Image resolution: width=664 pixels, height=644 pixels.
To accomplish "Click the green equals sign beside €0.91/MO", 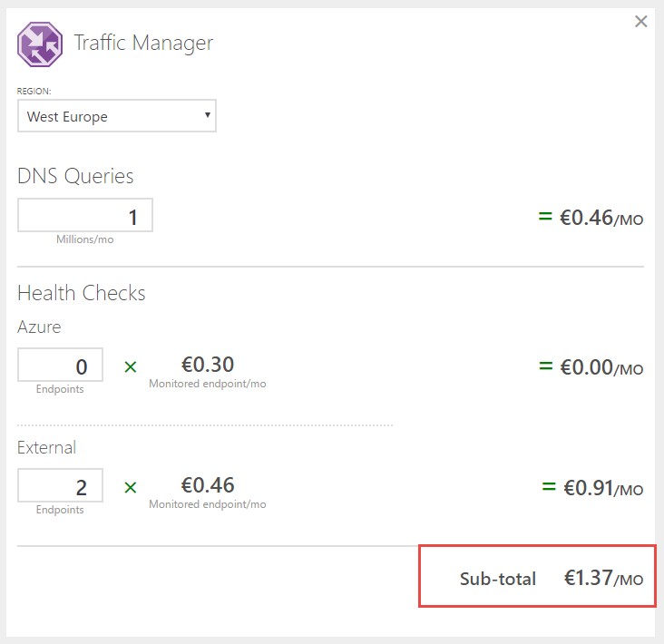I will (548, 487).
